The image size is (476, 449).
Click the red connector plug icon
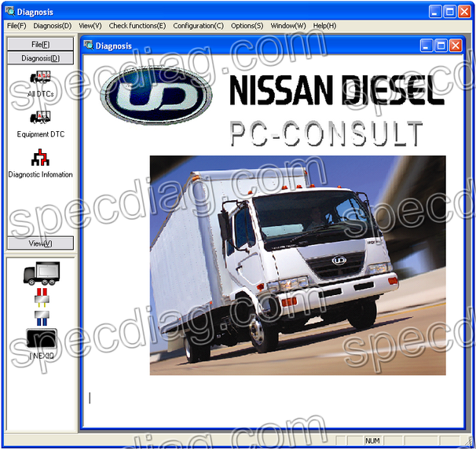(42, 298)
